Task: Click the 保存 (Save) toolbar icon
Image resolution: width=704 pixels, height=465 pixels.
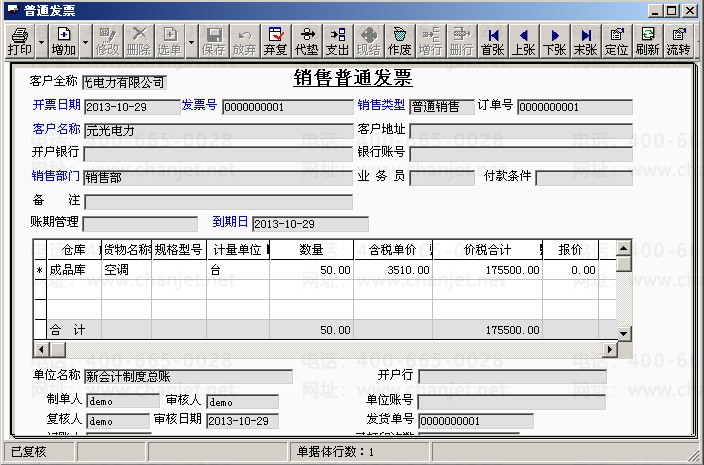Action: [x=214, y=41]
